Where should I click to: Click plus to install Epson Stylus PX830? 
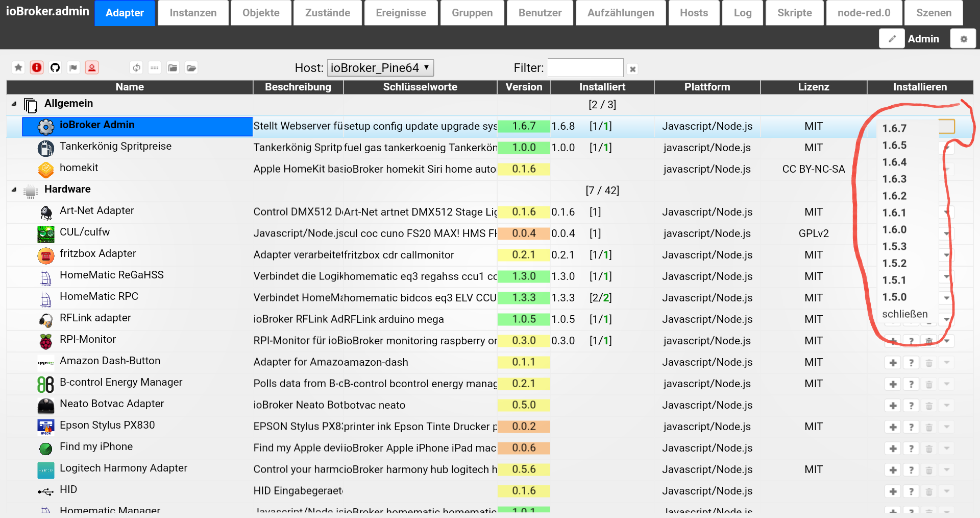pyautogui.click(x=893, y=427)
